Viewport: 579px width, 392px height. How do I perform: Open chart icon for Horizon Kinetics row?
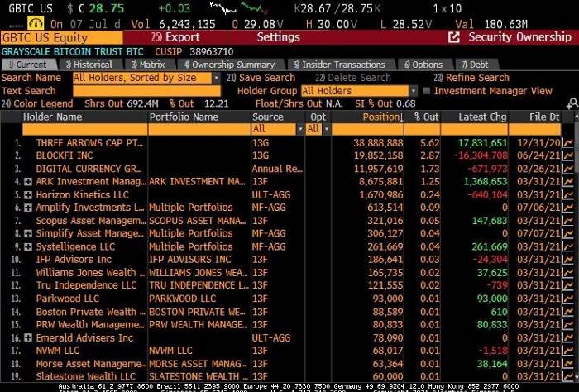pyautogui.click(x=567, y=195)
